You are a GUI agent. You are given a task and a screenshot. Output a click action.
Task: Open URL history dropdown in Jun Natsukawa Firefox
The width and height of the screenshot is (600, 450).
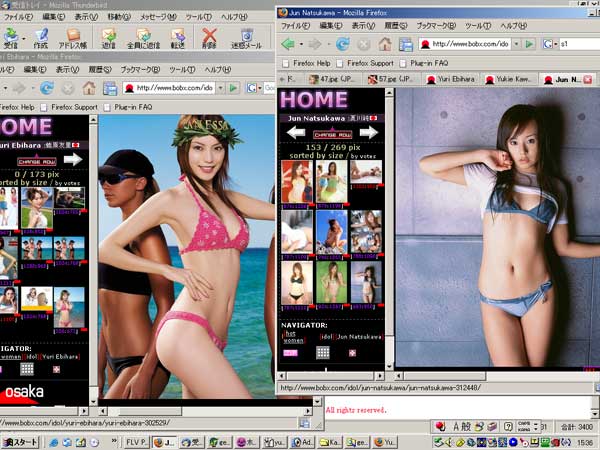point(516,44)
